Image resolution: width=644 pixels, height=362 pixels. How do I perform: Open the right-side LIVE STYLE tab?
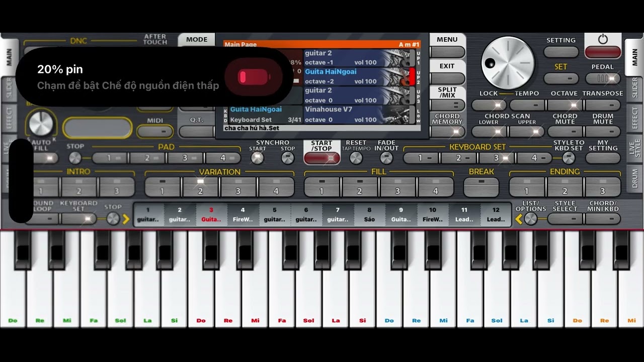(x=634, y=150)
